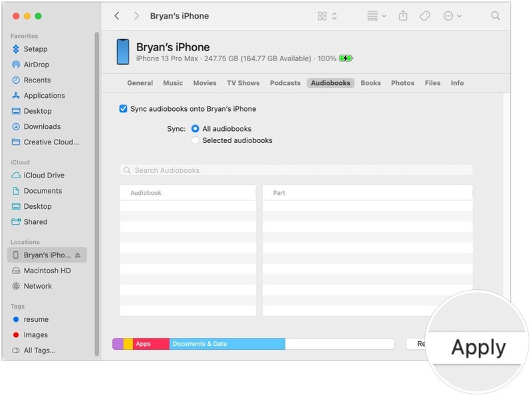Switch to icon grid view
532x397 pixels.
(322, 16)
